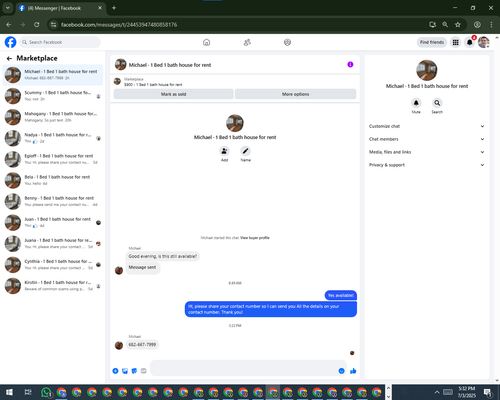Screen dimensions: 500x400
Task: Open the Mahogany conversation in the list
Action: click(x=53, y=117)
